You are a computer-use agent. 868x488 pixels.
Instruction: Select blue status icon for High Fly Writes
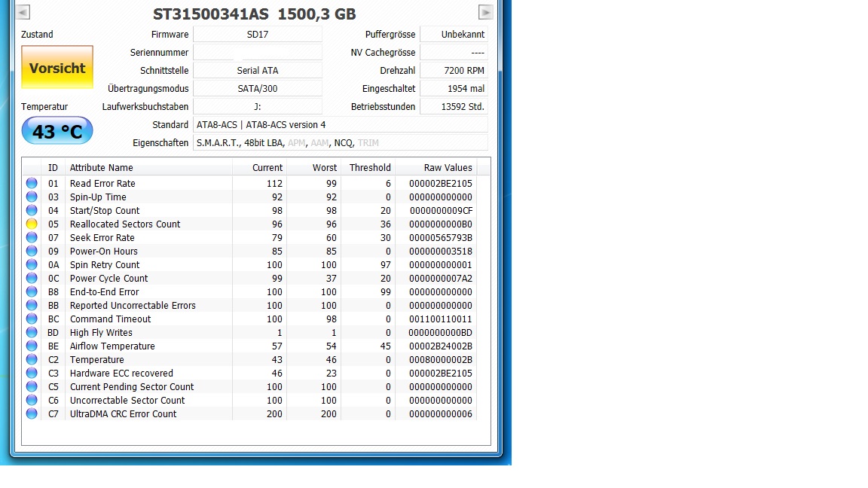pos(32,333)
